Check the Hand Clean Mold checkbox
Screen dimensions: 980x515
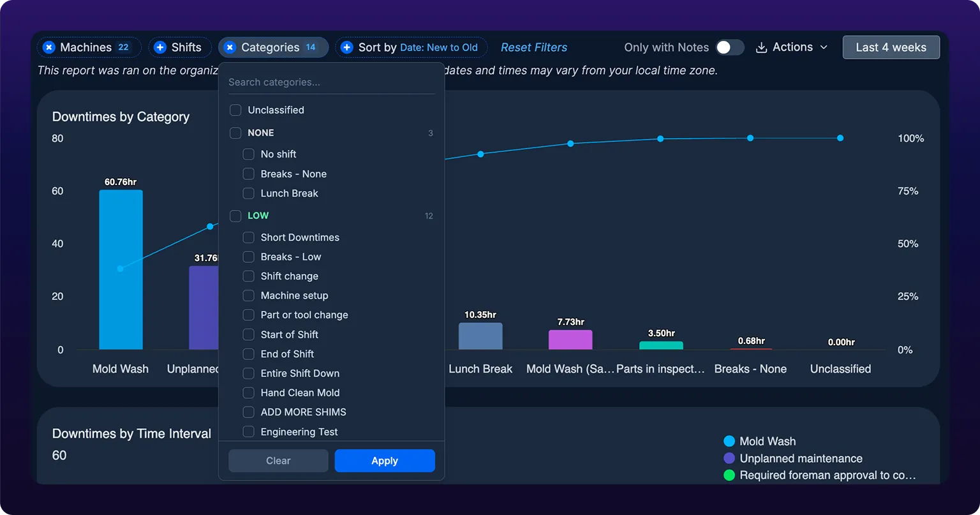[x=249, y=392]
